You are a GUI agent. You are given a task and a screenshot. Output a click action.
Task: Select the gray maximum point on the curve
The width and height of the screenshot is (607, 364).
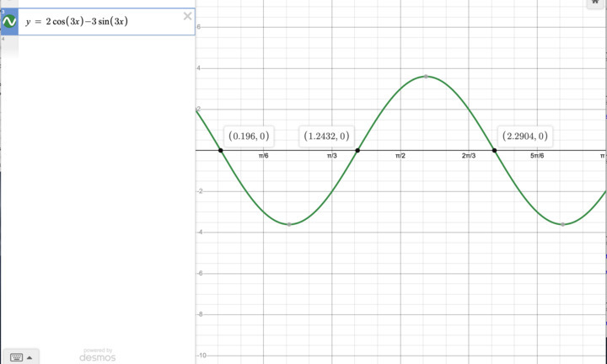pyautogui.click(x=426, y=77)
